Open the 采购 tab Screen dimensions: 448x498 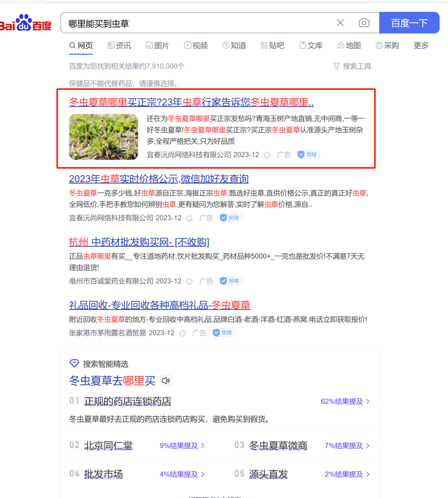click(387, 46)
